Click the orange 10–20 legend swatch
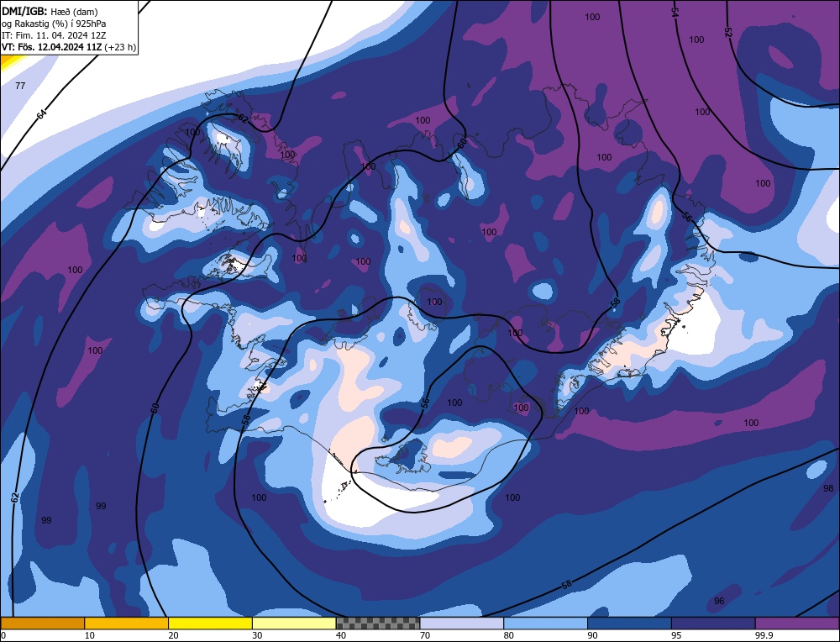Image resolution: width=840 pixels, height=642 pixels. tap(127, 623)
